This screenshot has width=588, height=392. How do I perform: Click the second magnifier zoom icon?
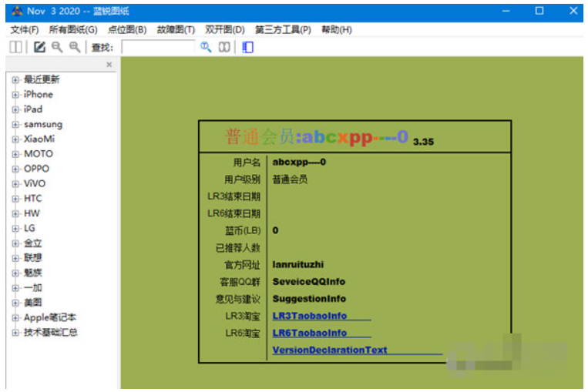[x=75, y=47]
